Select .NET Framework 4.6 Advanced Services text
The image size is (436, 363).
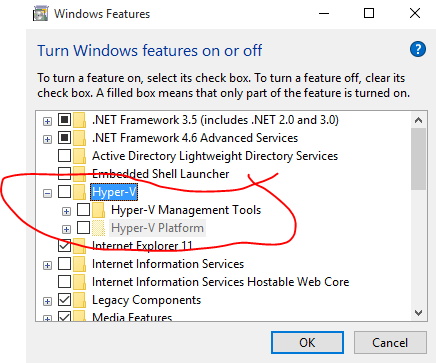point(195,138)
